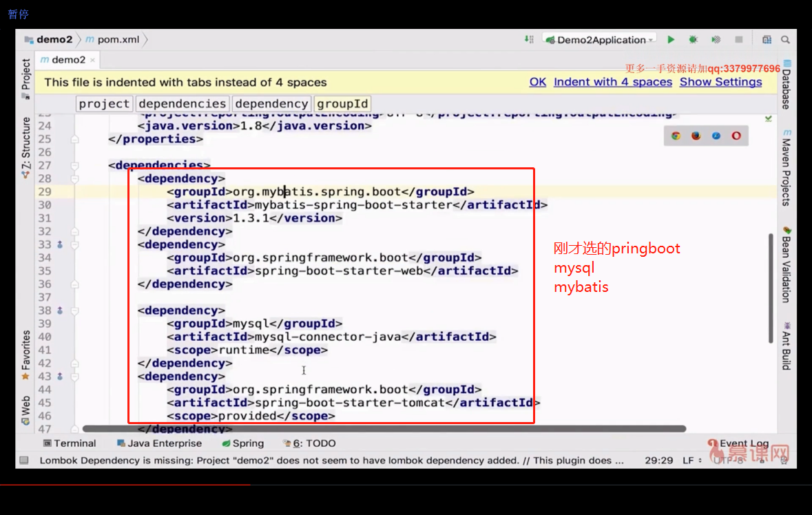Click the inspection status checkmark icon
Screen dimensions: 812x515
click(x=769, y=119)
